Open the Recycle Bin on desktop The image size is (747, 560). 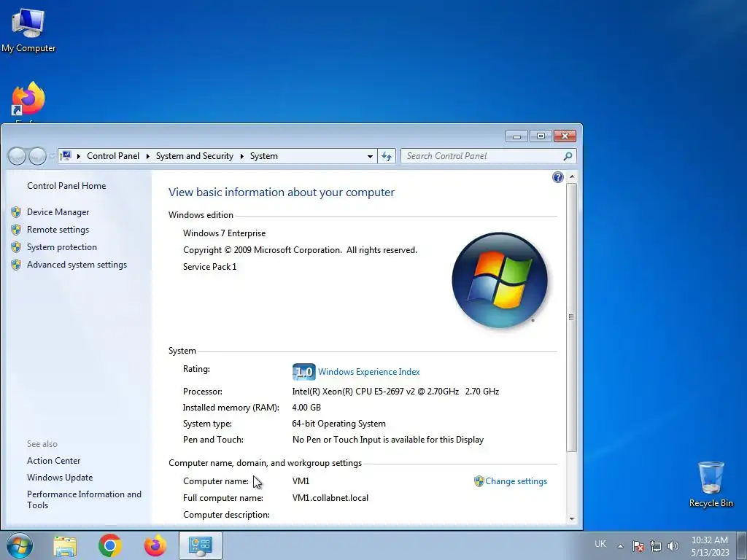coord(711,484)
